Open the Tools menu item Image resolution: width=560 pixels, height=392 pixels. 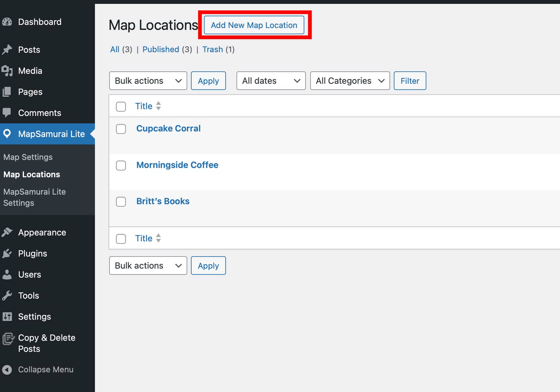coord(47,296)
